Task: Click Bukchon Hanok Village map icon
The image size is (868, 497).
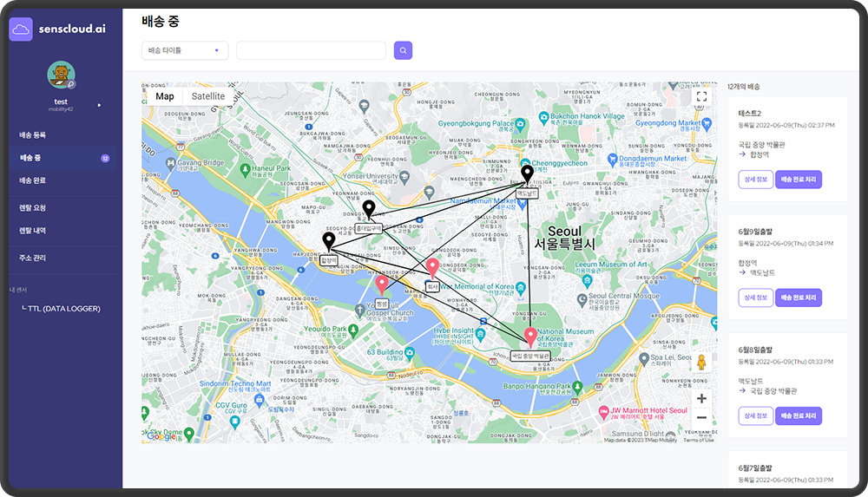Action: [544, 117]
